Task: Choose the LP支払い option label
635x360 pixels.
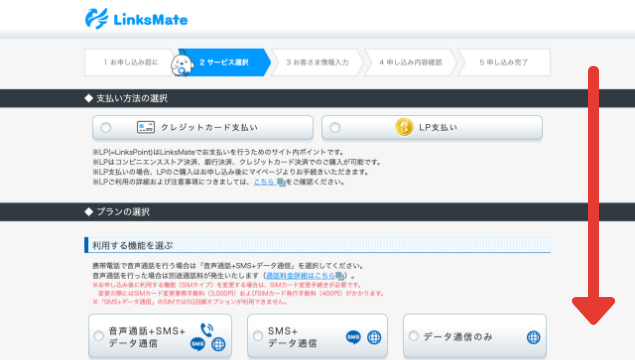Action: coord(438,127)
